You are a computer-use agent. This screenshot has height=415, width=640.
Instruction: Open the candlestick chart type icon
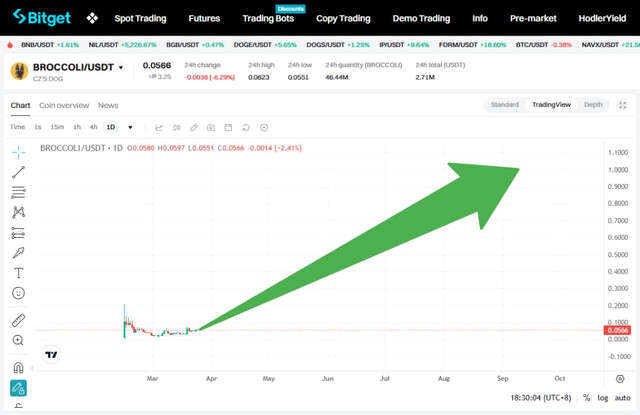[176, 128]
